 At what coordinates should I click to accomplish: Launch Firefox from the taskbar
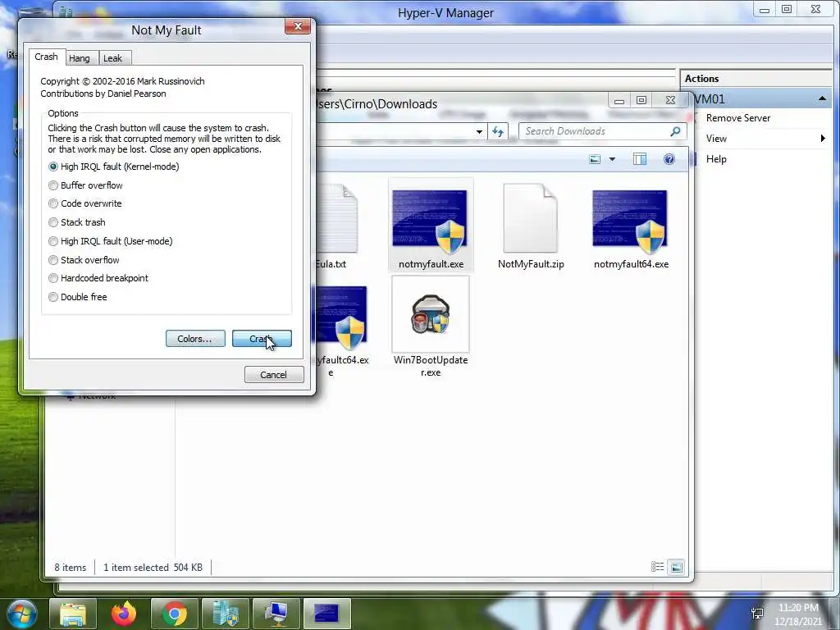[x=124, y=614]
